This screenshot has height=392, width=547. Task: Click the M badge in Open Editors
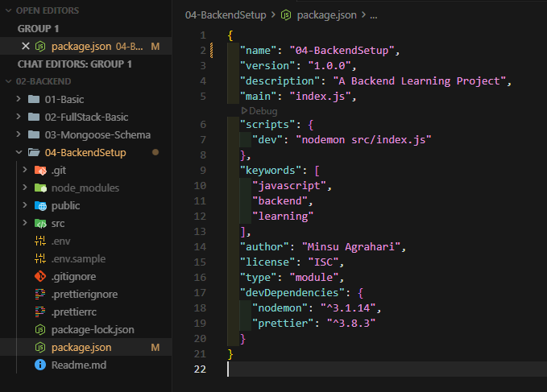[155, 47]
